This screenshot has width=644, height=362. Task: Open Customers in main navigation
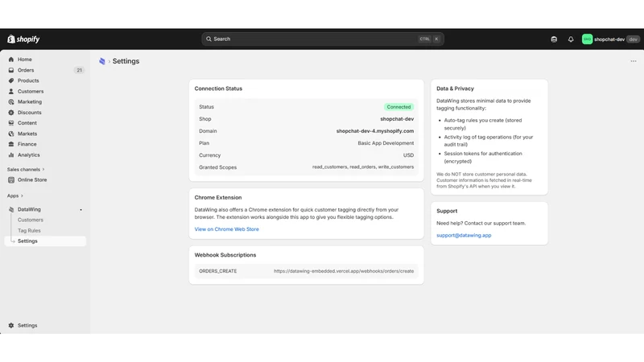(x=31, y=92)
